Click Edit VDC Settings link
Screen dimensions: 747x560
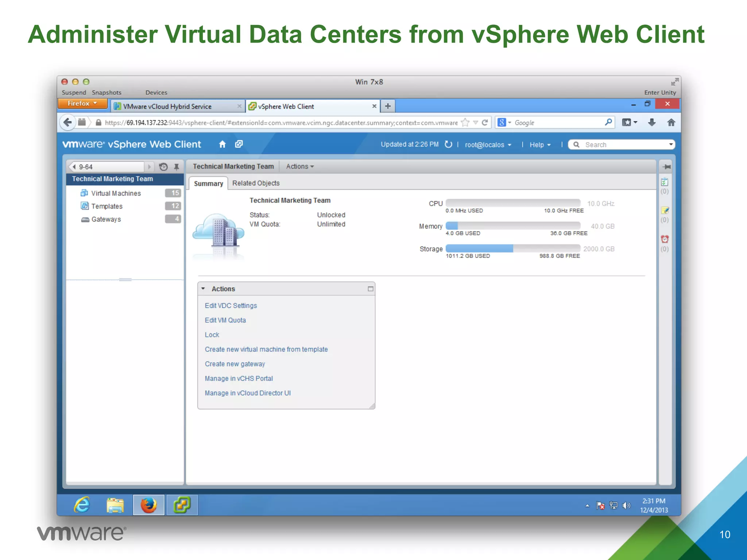(x=231, y=306)
